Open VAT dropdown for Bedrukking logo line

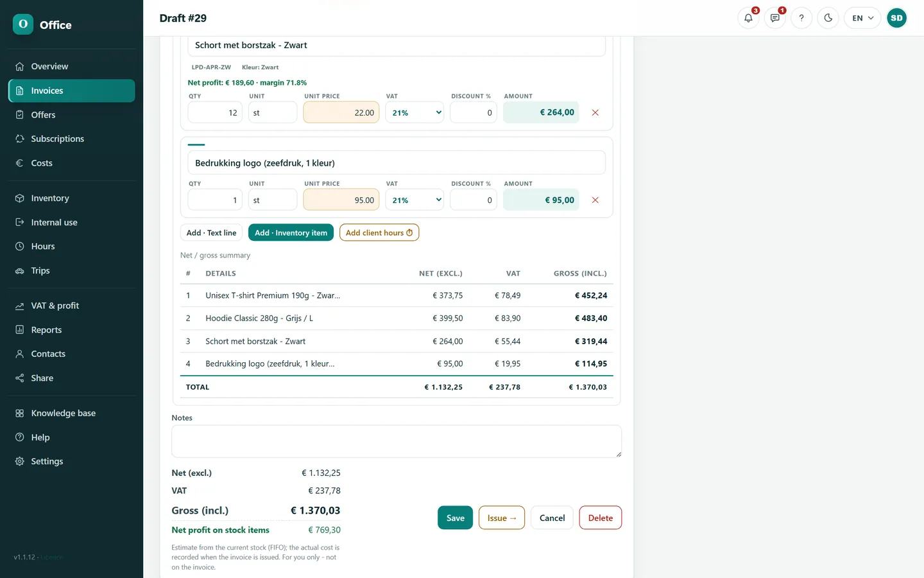click(x=415, y=200)
